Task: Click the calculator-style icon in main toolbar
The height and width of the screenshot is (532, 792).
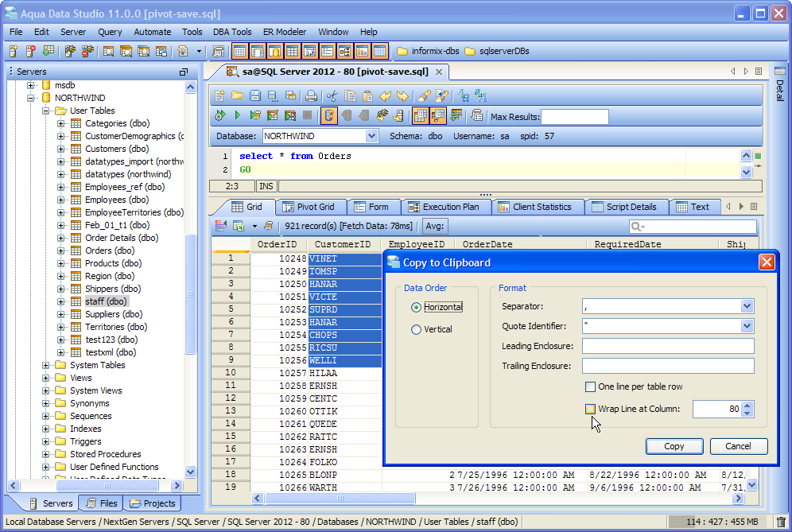Action: coord(219,51)
